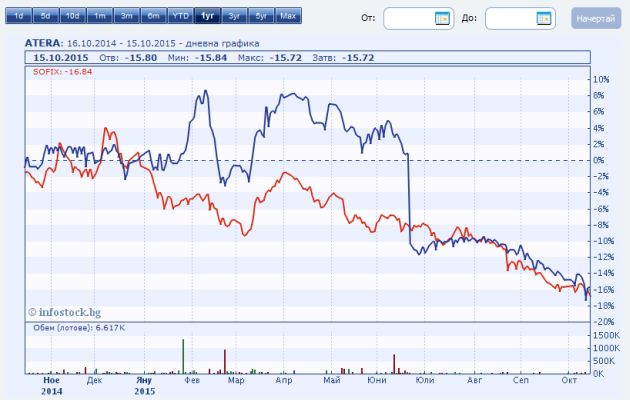This screenshot has width=630, height=400.
Task: Focus the До end date field
Action: [x=520, y=18]
